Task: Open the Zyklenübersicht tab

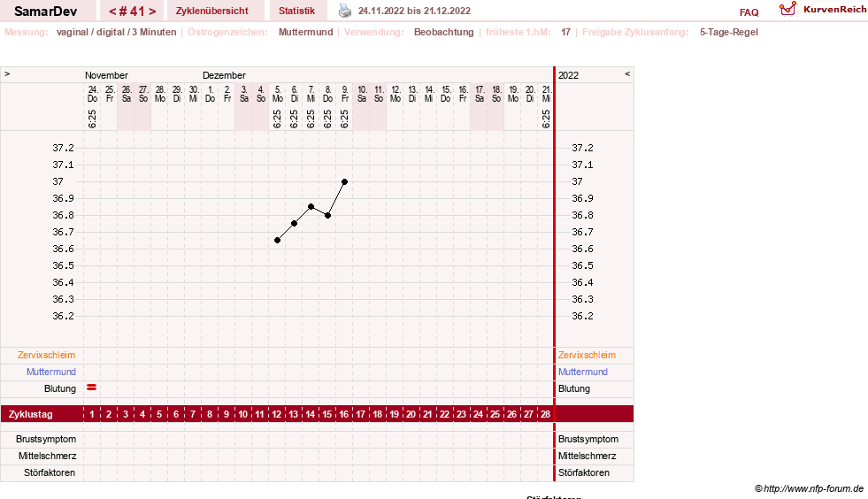Action: click(212, 11)
